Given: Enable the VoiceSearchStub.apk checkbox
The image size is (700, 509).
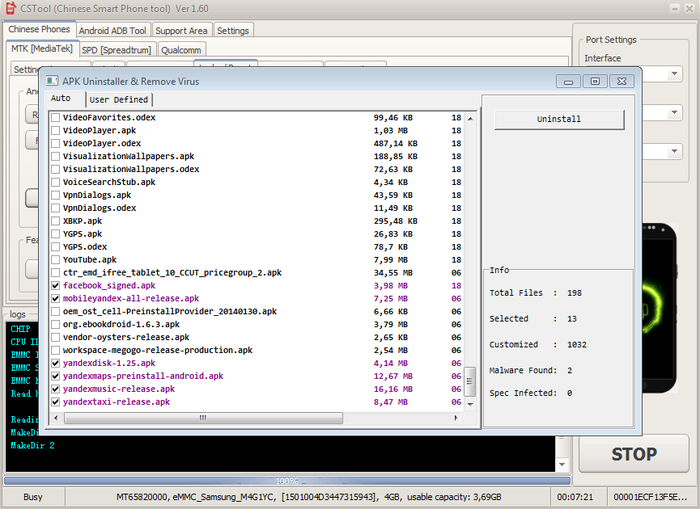Looking at the screenshot, I should [56, 182].
